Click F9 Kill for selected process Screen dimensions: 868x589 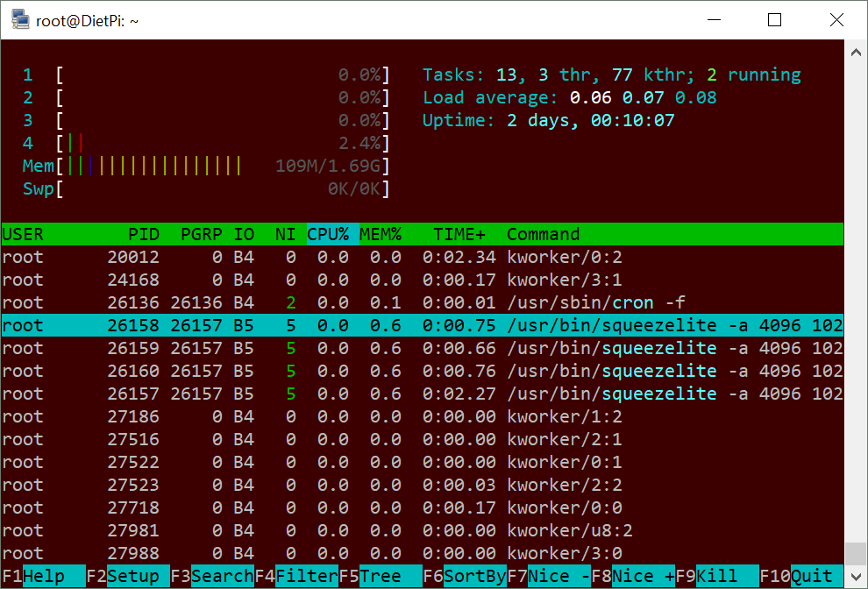click(717, 576)
